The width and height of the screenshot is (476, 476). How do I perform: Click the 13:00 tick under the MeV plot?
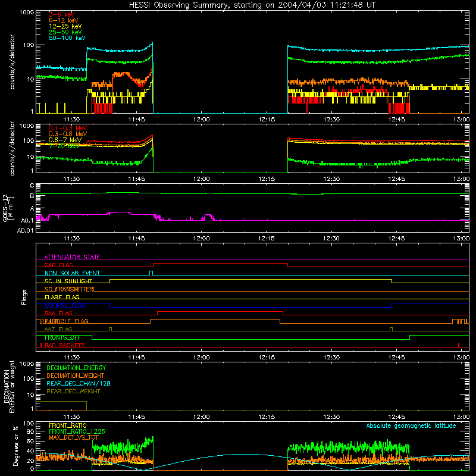(462, 179)
